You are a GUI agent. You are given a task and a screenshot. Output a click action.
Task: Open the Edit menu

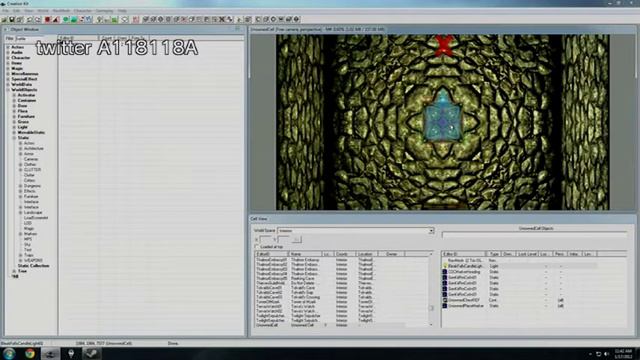point(16,11)
